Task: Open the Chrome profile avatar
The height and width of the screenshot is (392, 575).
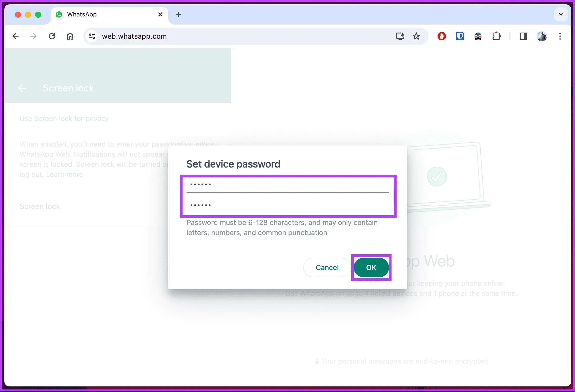Action: (542, 36)
